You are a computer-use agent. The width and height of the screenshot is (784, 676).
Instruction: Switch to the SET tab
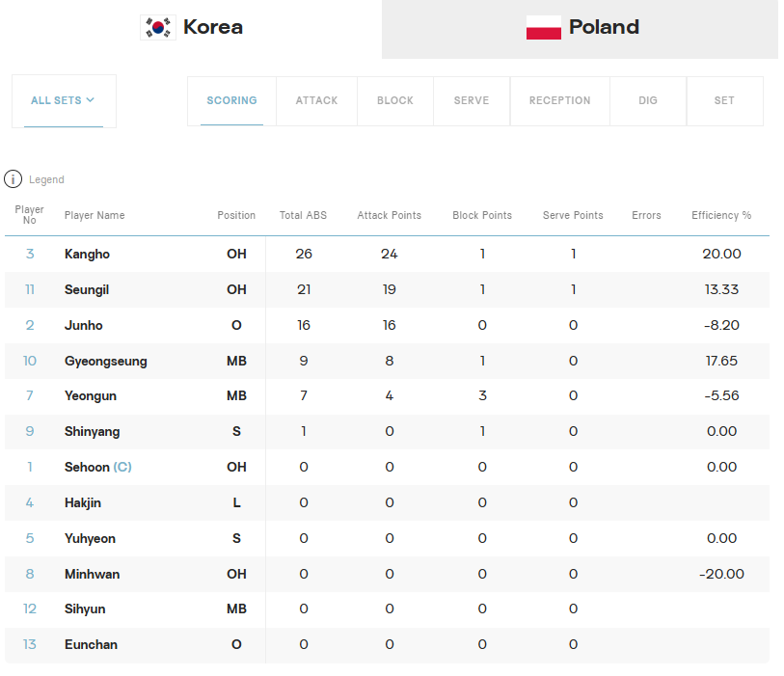coord(724,100)
